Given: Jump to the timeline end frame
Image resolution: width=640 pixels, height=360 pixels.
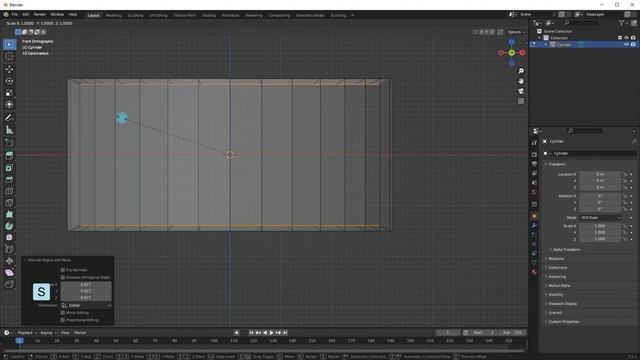Looking at the screenshot, I should click(285, 333).
